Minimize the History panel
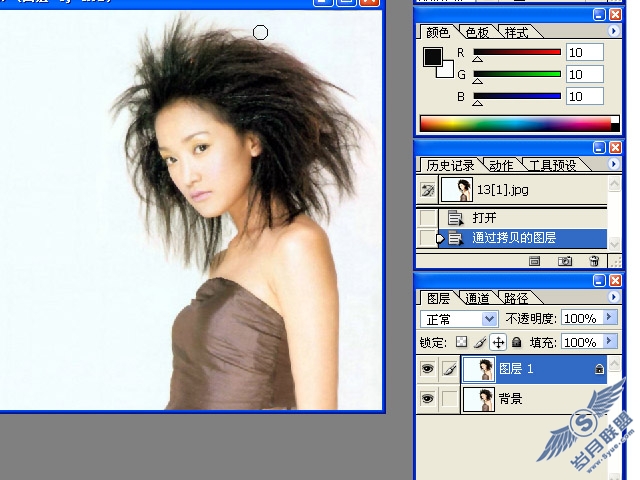The image size is (640, 480). [599, 147]
